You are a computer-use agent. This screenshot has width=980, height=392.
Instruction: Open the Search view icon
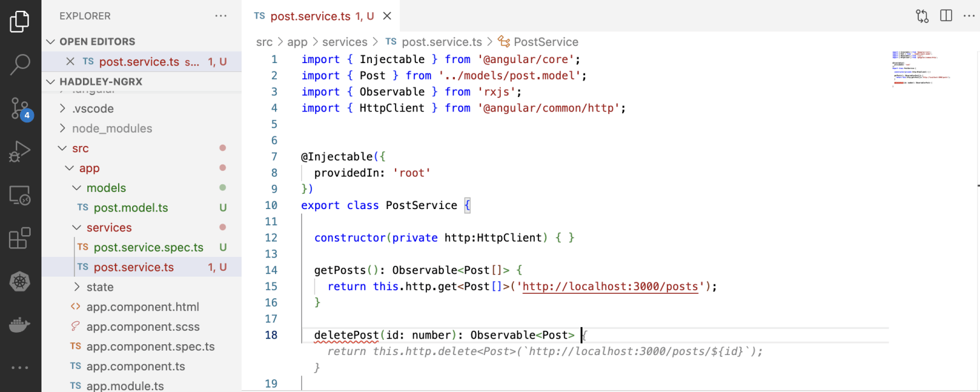pos(20,64)
